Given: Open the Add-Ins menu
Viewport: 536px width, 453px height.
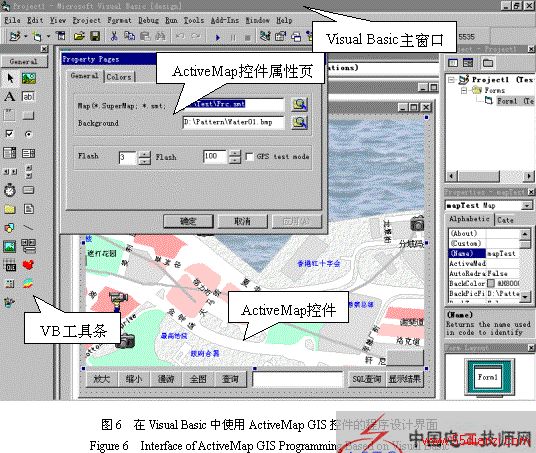Looking at the screenshot, I should coord(225,20).
